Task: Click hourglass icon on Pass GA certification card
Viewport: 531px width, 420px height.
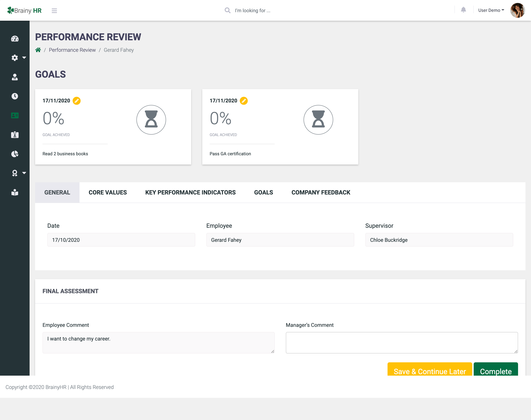Action: [318, 120]
